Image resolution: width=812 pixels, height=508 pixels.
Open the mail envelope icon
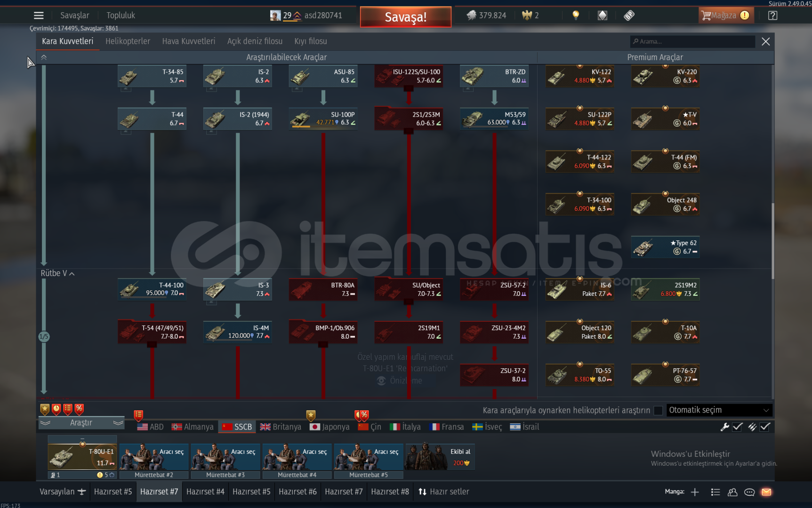point(766,492)
